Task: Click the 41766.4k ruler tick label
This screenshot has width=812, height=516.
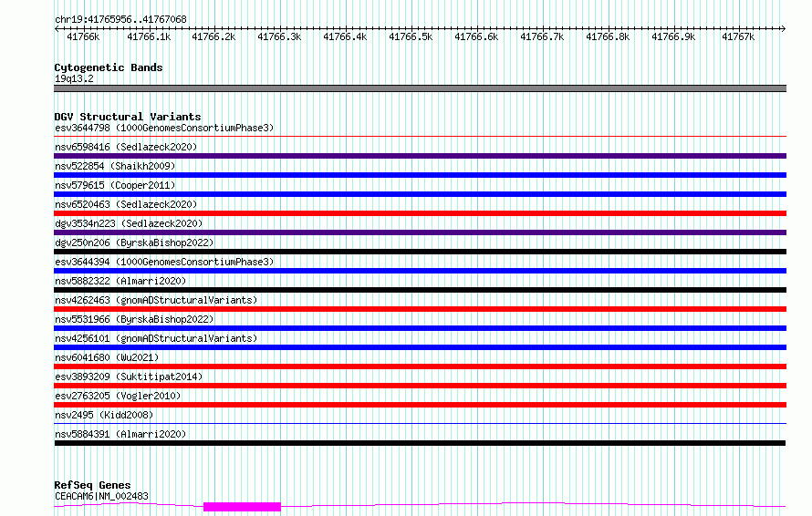Action: (x=345, y=36)
